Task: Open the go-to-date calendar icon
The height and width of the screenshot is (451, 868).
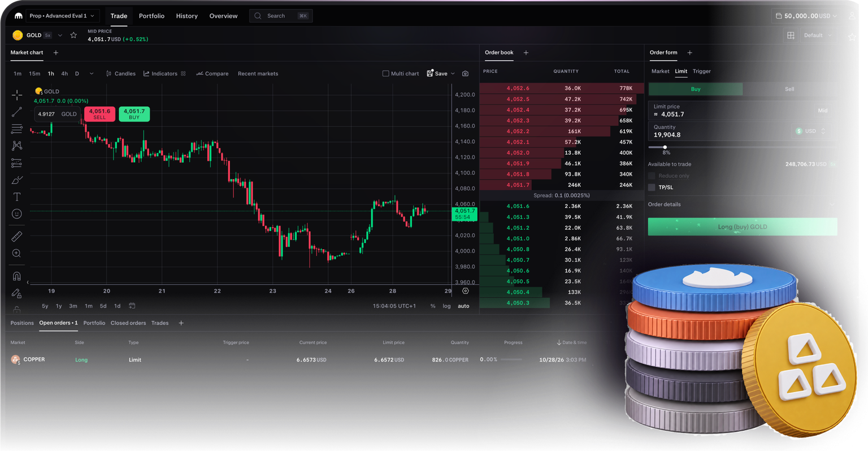Action: [132, 306]
